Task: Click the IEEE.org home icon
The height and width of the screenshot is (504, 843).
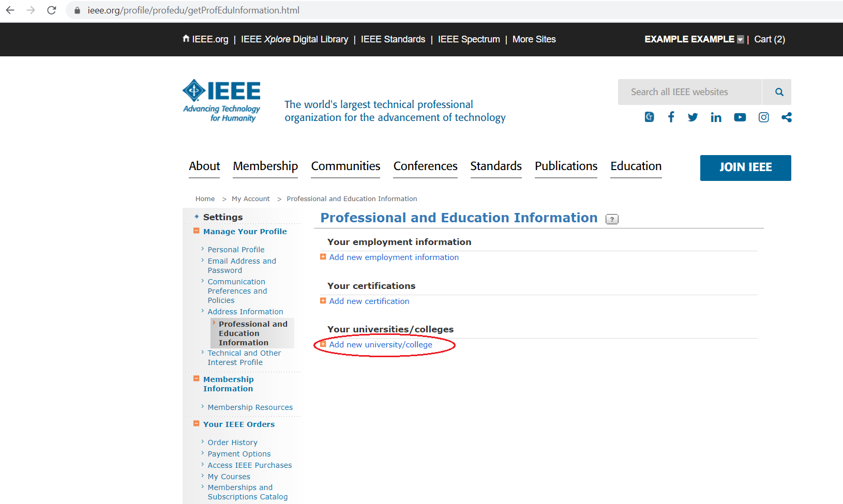Action: click(186, 39)
